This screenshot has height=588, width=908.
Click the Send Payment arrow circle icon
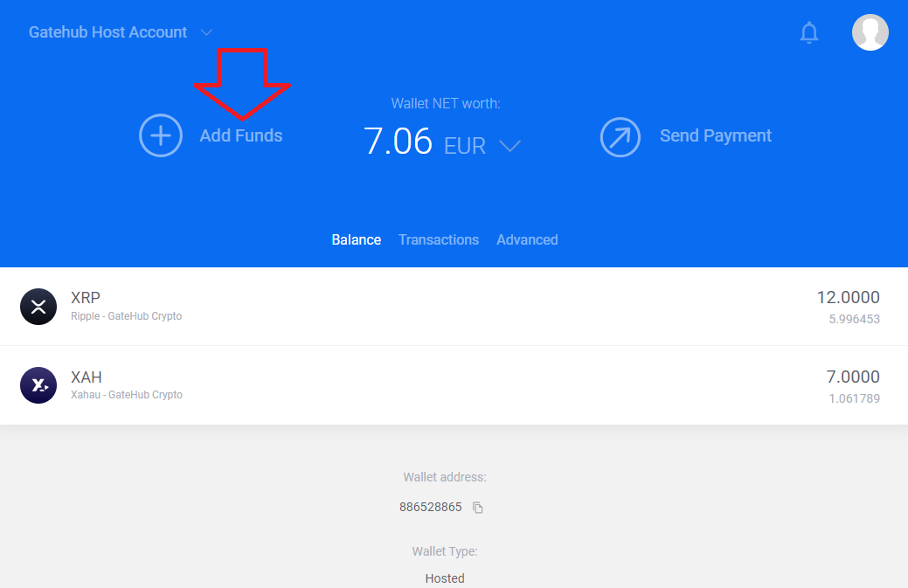pyautogui.click(x=620, y=136)
